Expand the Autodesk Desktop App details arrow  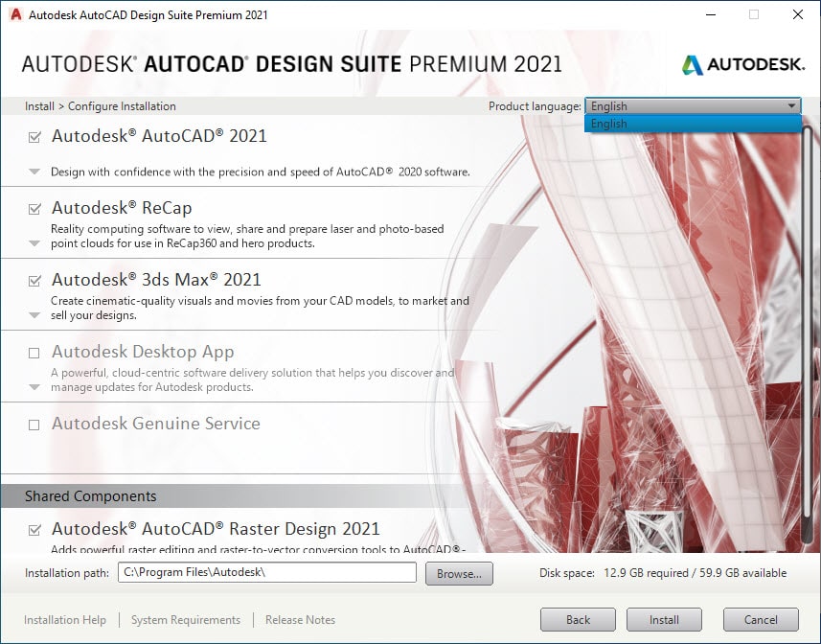pyautogui.click(x=34, y=387)
